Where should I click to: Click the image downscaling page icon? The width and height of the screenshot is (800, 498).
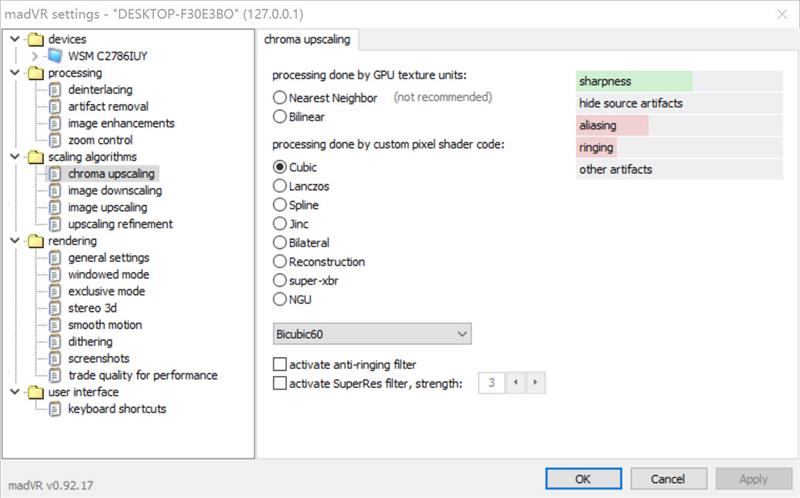point(56,191)
